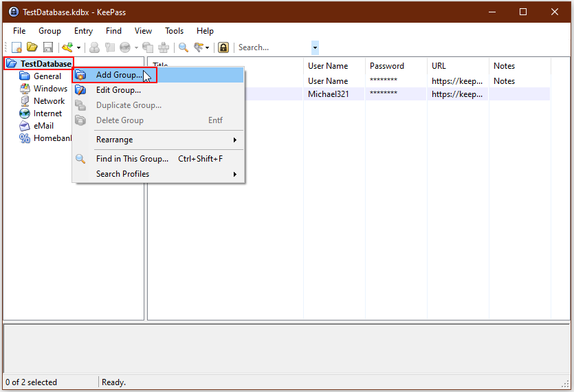The height and width of the screenshot is (392, 574).
Task: Sort by the Notes column header
Action: pyautogui.click(x=520, y=66)
